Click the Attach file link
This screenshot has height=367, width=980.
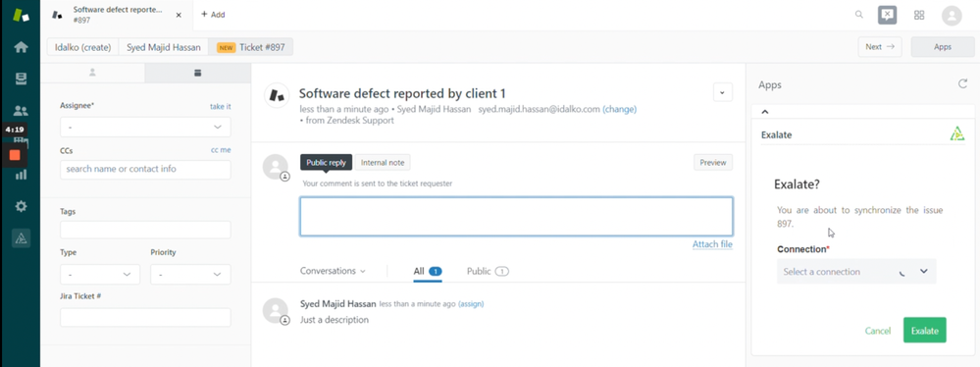click(x=712, y=244)
